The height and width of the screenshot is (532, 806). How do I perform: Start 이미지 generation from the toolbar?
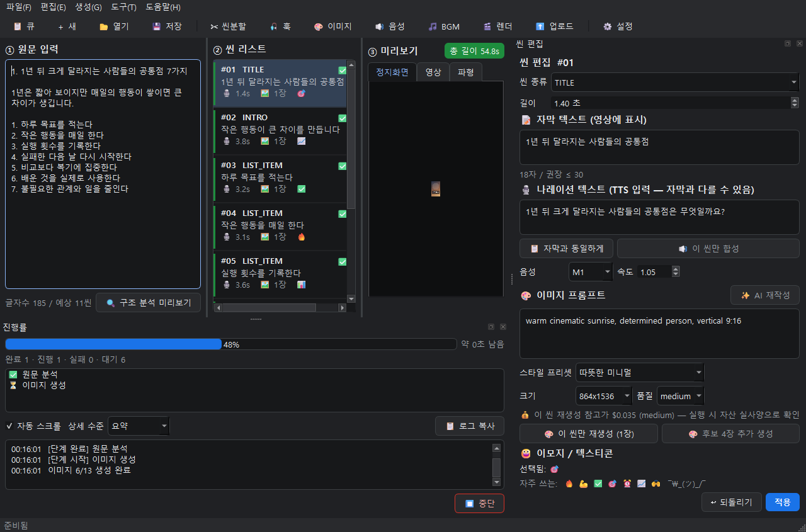pyautogui.click(x=332, y=26)
